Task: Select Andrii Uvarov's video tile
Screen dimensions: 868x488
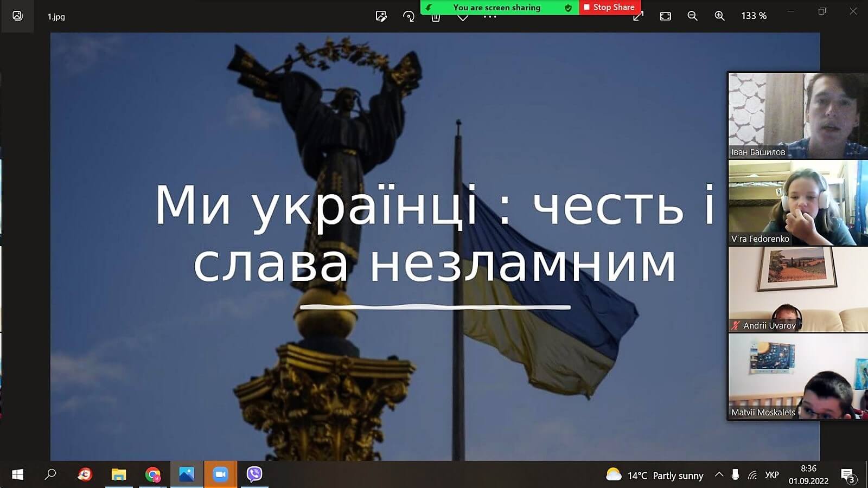Action: [x=797, y=289]
